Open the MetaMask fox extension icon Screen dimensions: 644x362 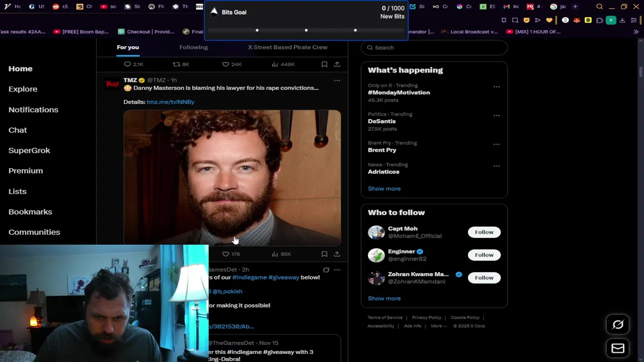[x=577, y=20]
